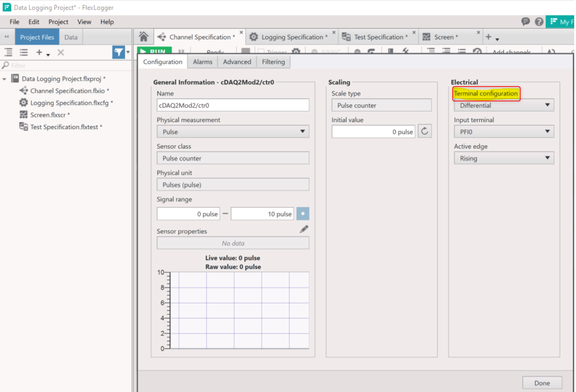Collapse all items in project tree

(24, 52)
